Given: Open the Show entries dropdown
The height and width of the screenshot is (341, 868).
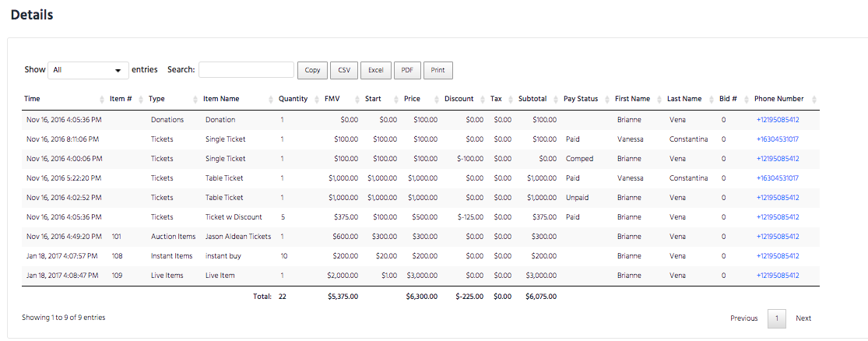Looking at the screenshot, I should coord(89,70).
